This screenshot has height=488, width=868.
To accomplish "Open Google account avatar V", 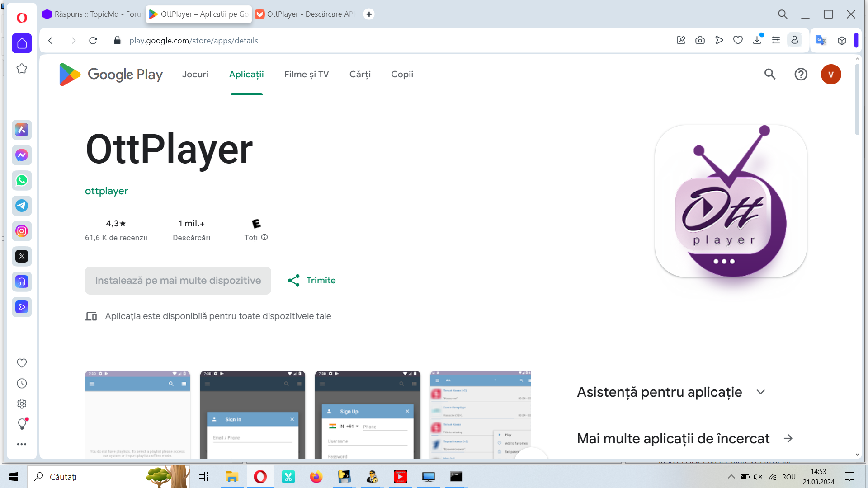I will [x=831, y=74].
